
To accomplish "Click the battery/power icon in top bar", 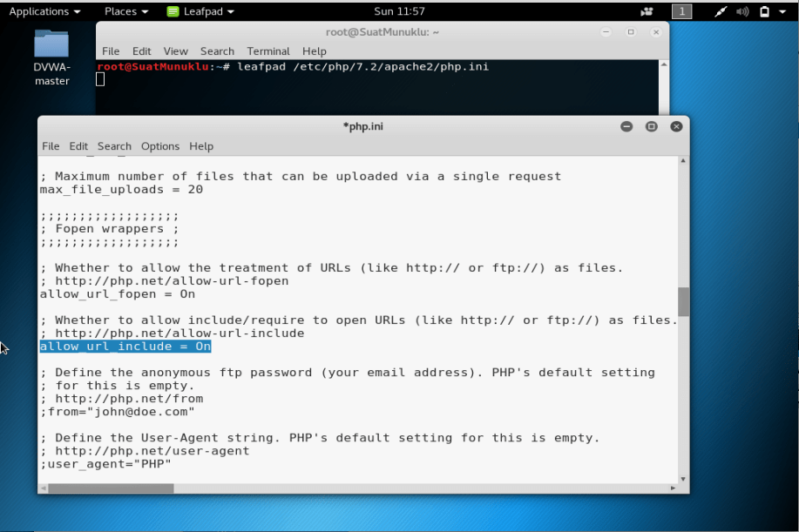I will tap(764, 11).
